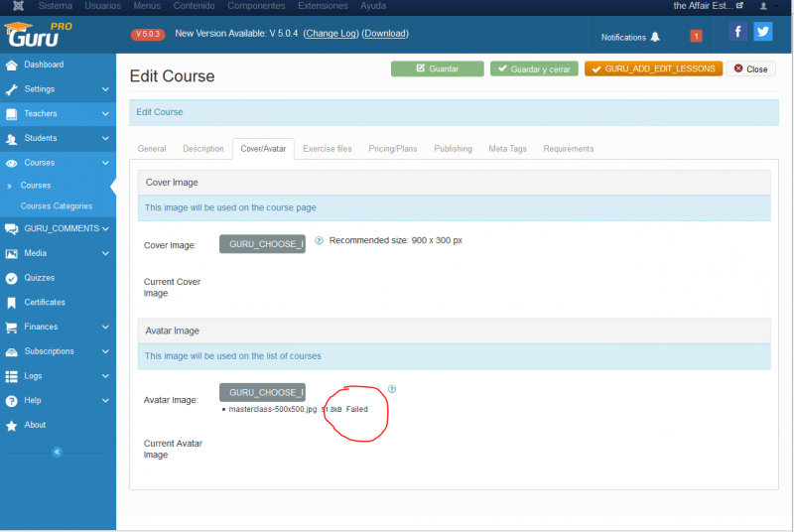This screenshot has height=532, width=794.
Task: Expand the Teachers submenu chevron
Action: point(105,114)
